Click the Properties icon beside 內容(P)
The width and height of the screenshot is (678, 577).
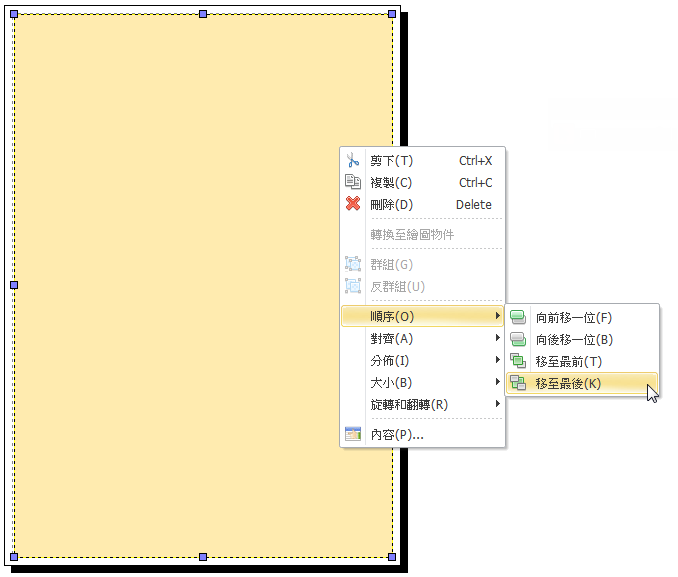(x=353, y=434)
